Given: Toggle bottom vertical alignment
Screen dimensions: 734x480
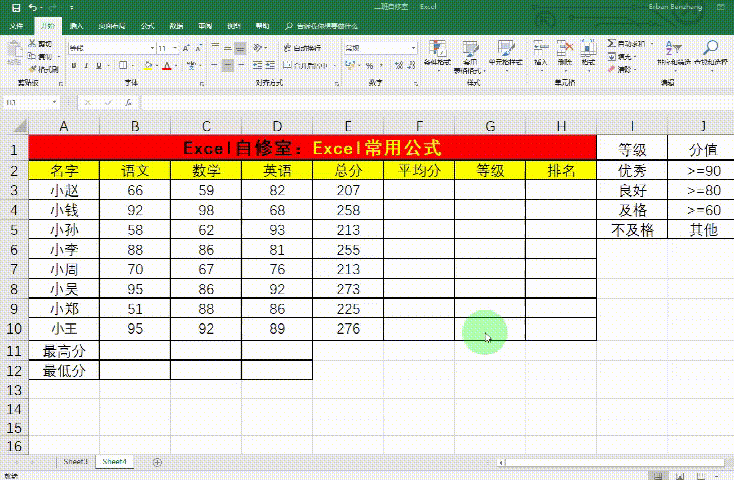Looking at the screenshot, I should click(240, 48).
